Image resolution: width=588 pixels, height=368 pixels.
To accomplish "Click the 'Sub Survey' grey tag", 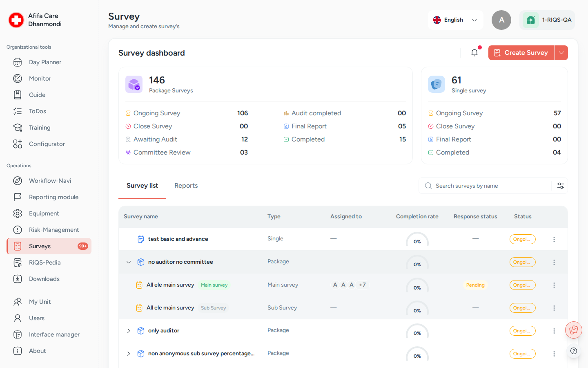I will coord(213,308).
